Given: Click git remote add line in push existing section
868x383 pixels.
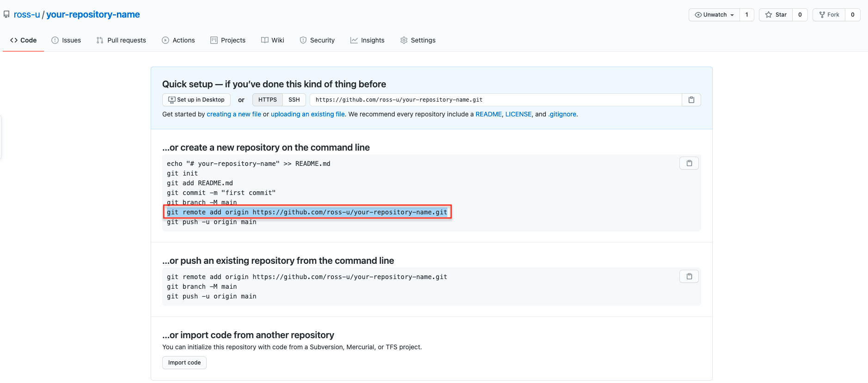Looking at the screenshot, I should (x=307, y=277).
